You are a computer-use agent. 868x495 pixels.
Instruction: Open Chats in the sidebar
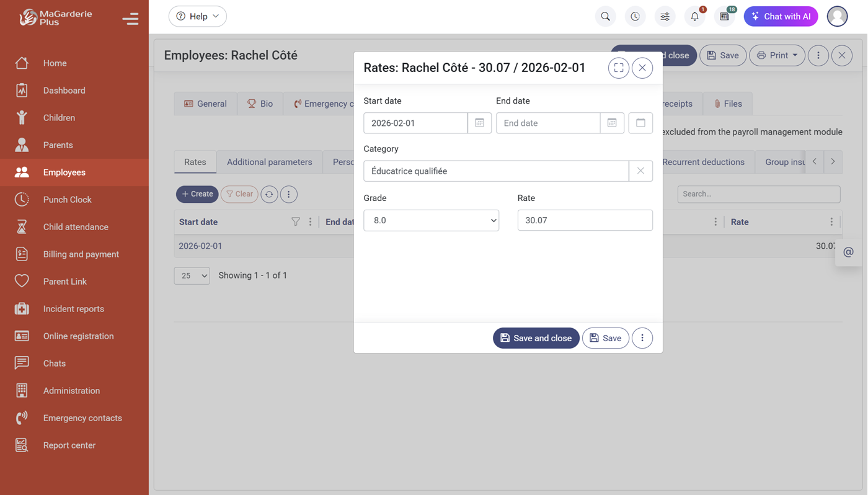74,363
